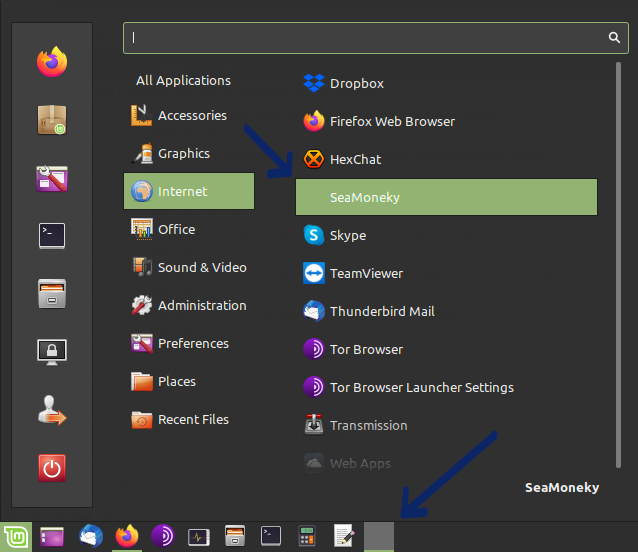Viewport: 638px width, 552px height.
Task: Open the Accessories category
Action: tap(189, 116)
